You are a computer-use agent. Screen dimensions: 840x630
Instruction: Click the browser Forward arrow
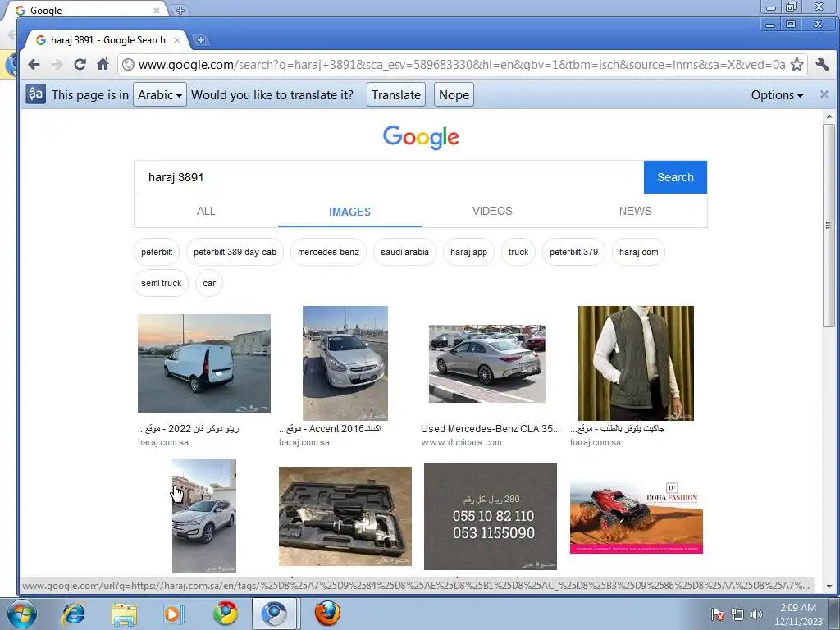[x=57, y=65]
